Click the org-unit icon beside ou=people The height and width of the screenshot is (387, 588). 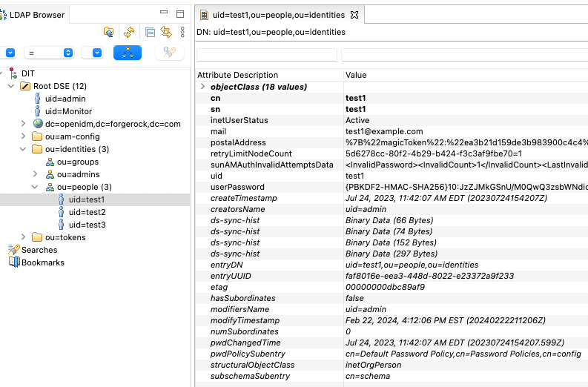coord(50,187)
